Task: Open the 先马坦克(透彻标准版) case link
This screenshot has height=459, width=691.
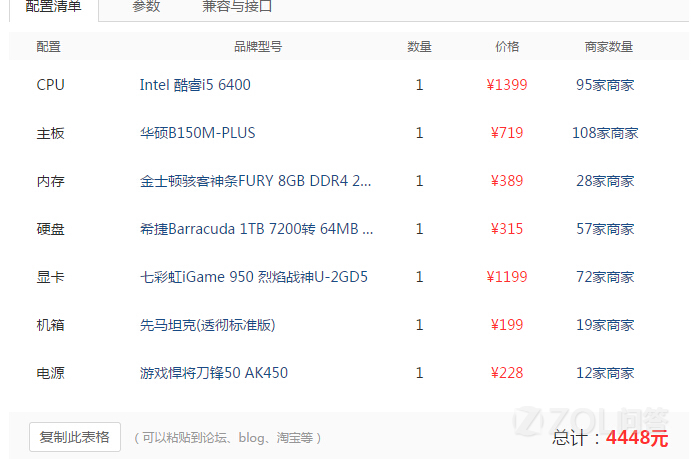Action: coord(208,325)
